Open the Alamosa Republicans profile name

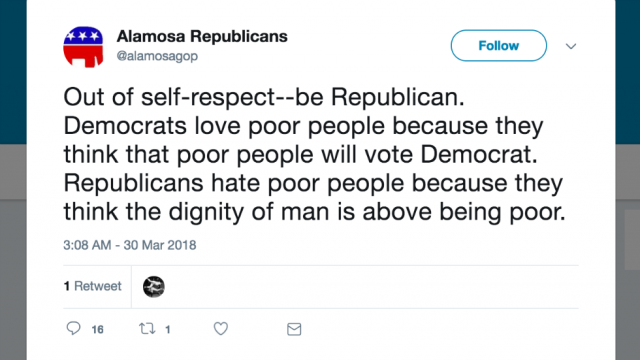click(202, 36)
